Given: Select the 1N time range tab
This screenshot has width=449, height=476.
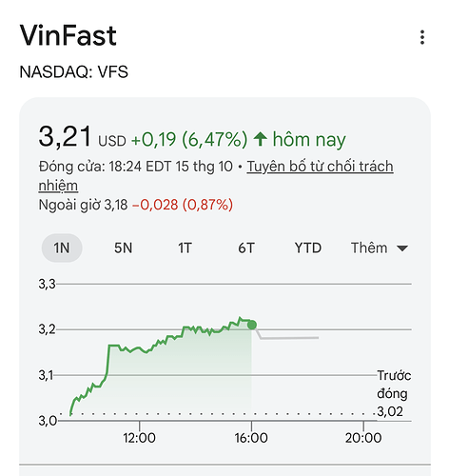Looking at the screenshot, I should tap(62, 248).
